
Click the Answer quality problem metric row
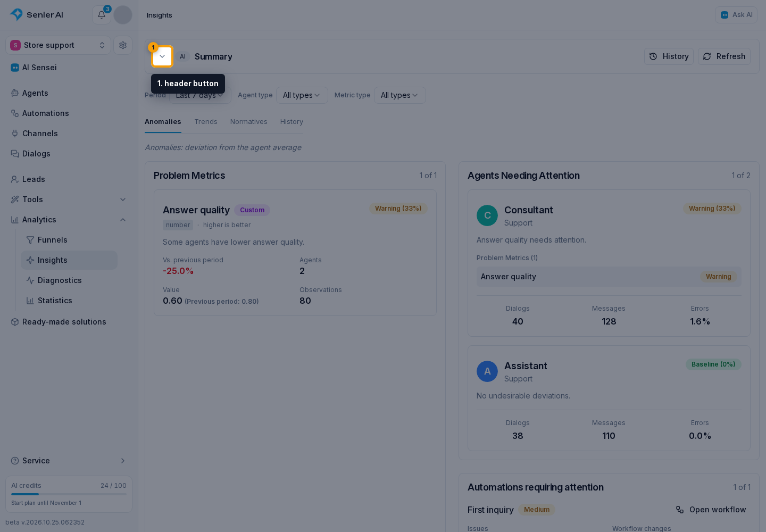[609, 277]
